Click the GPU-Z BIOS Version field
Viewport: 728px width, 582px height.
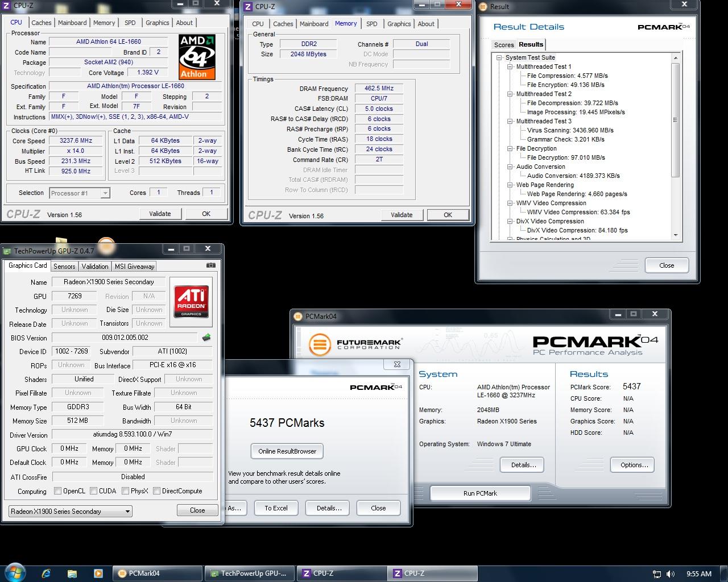click(x=125, y=338)
